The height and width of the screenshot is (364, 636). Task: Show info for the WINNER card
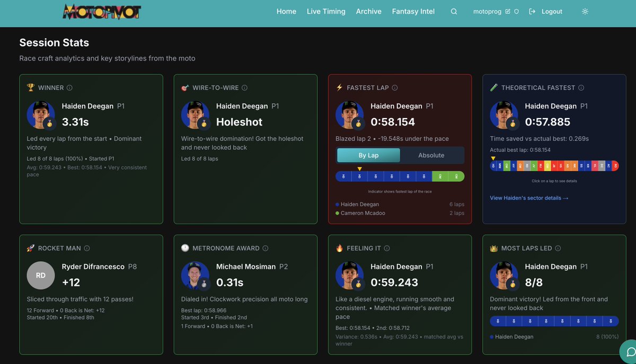point(69,88)
